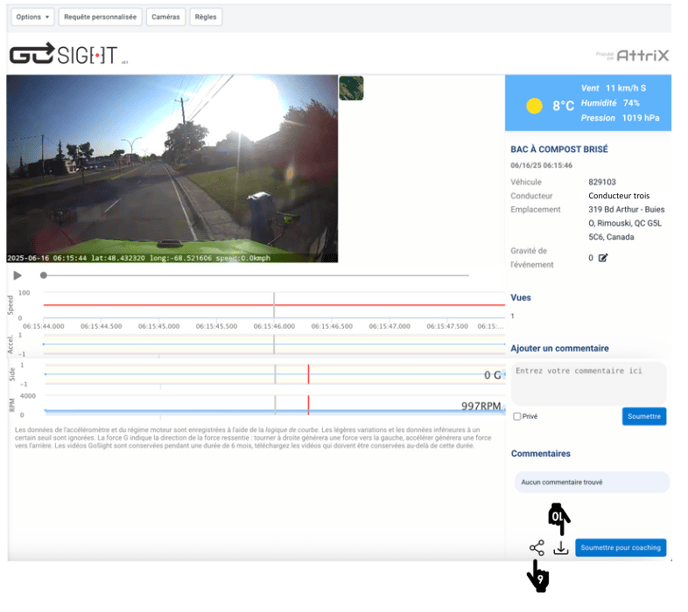Image resolution: width=688 pixels, height=612 pixels.
Task: Click the Speed graph timeline
Action: pos(274,305)
